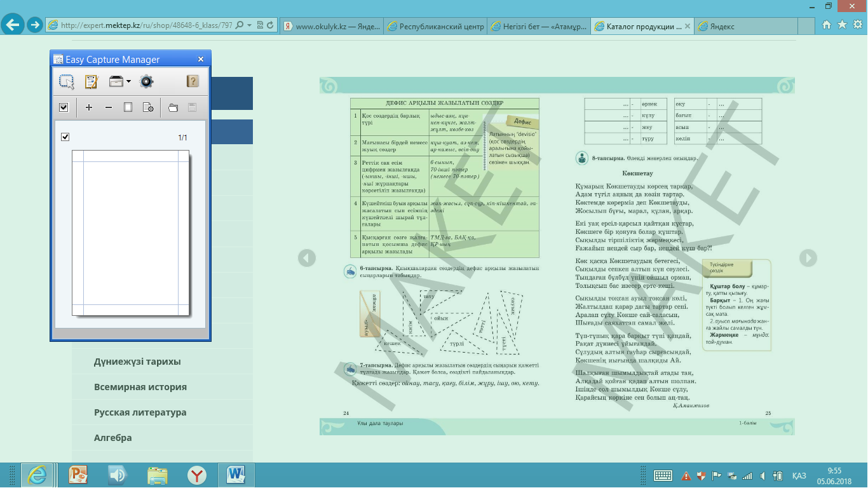Viewport: 868px width, 488px height.
Task: Go to previous book page with left arrow
Action: point(307,257)
